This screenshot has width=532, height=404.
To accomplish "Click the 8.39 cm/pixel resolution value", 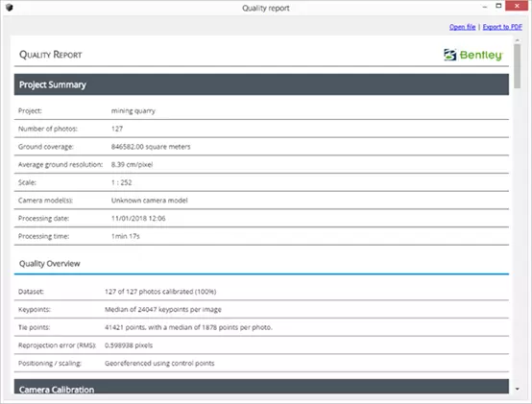I will coord(132,164).
